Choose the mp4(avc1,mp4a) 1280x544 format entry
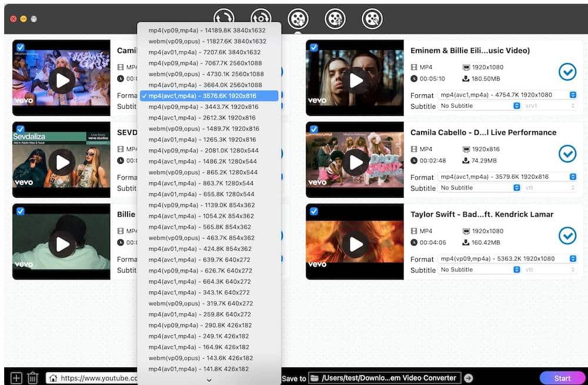The width and height of the screenshot is (588, 385). click(x=209, y=161)
